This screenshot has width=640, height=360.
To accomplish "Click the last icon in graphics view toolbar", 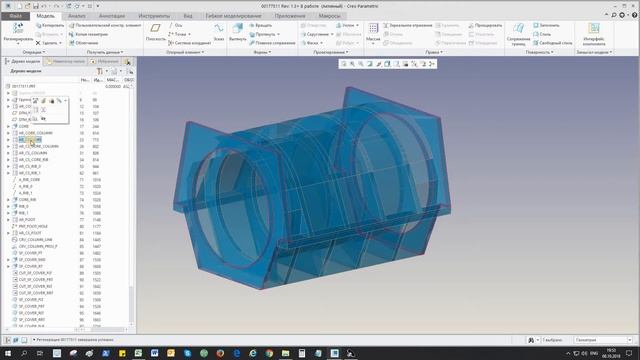I will (432, 64).
